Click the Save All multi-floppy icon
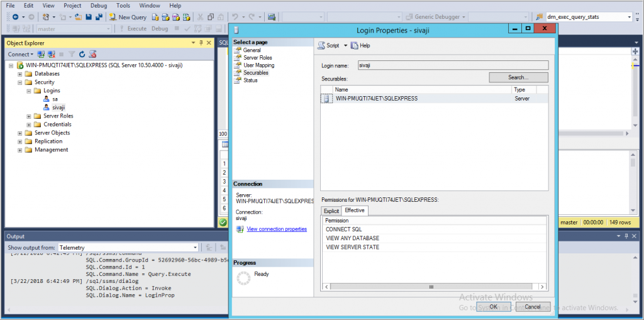The width and height of the screenshot is (644, 320). 99,17
